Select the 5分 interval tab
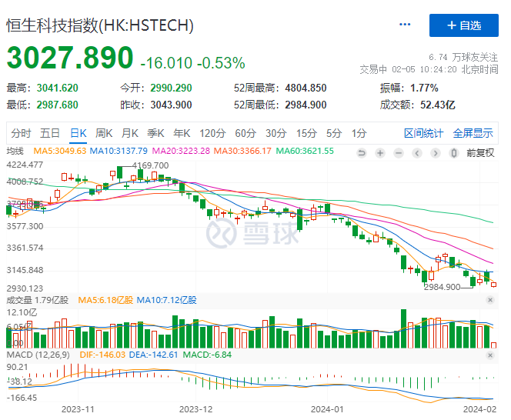This screenshot has height=420, width=511. (x=334, y=133)
